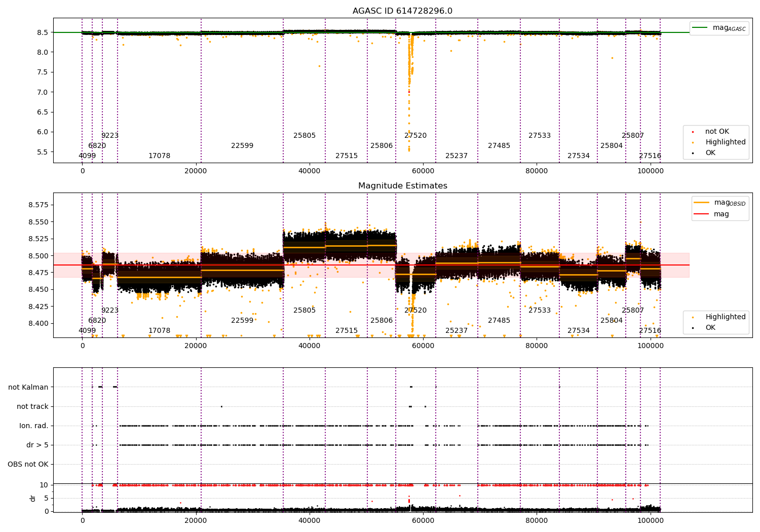Screen dimensions: 760x532
Task: Click OBSID label 25807 in top plot
Action: coord(633,136)
